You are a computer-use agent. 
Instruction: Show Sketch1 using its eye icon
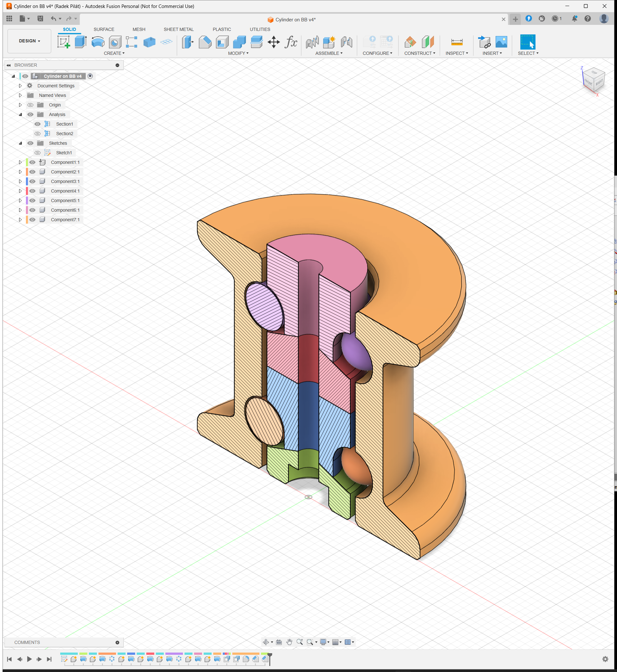pyautogui.click(x=37, y=153)
